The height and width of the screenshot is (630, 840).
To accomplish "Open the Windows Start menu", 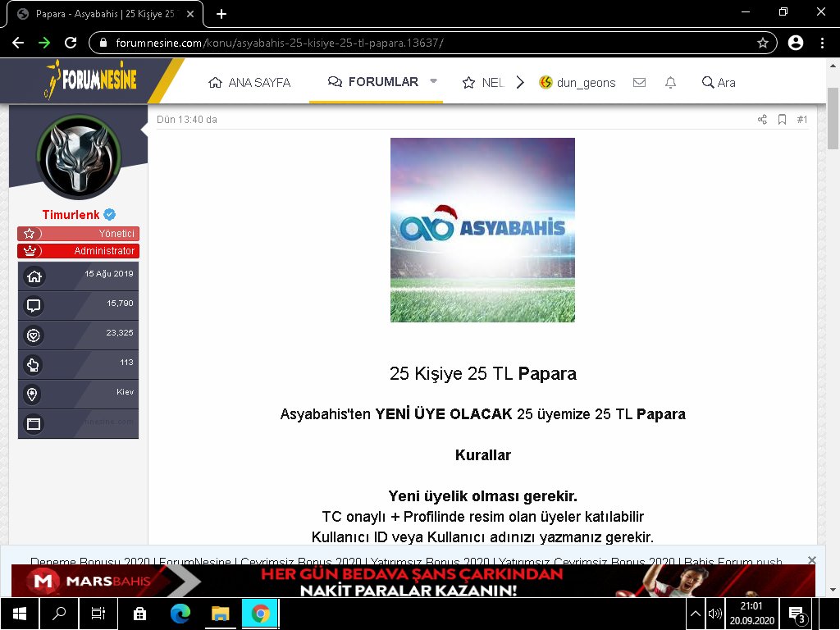I will click(20, 614).
